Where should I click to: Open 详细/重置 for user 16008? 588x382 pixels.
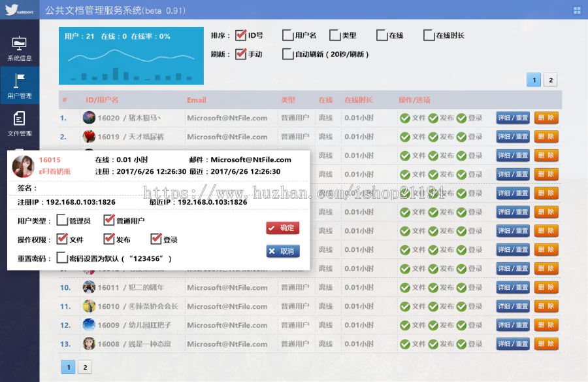coord(513,343)
